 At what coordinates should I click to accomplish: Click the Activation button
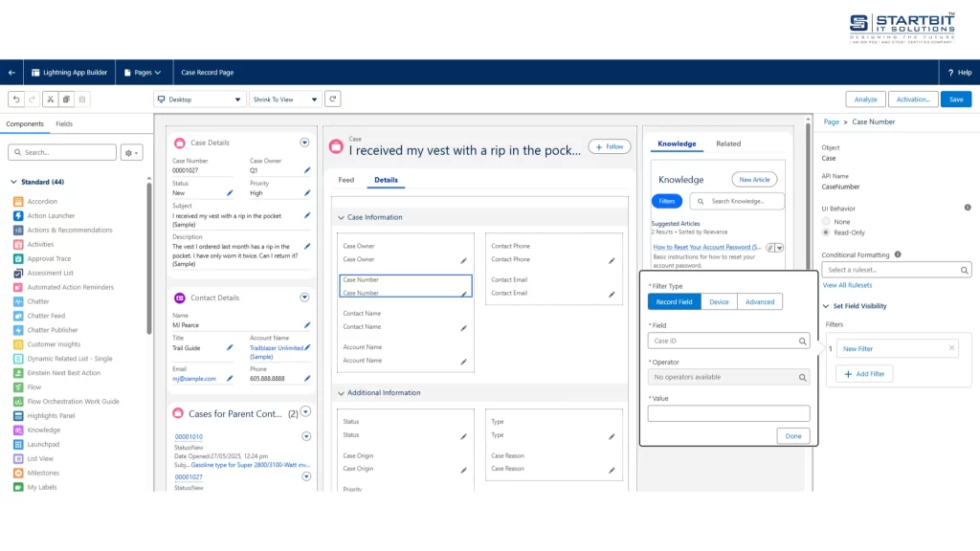click(913, 99)
